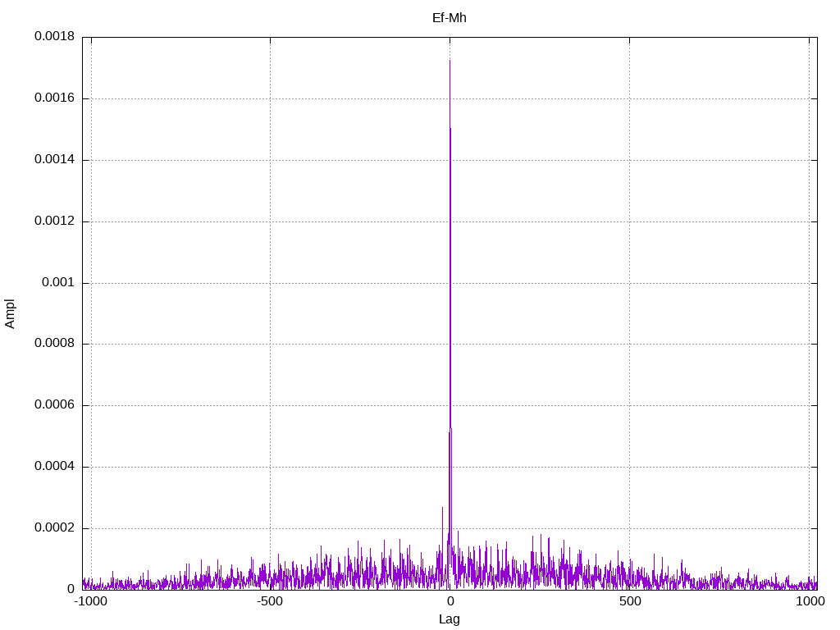The image size is (840, 630).
Task: Click the 0.0016 y-axis tick label
Action: [x=55, y=98]
